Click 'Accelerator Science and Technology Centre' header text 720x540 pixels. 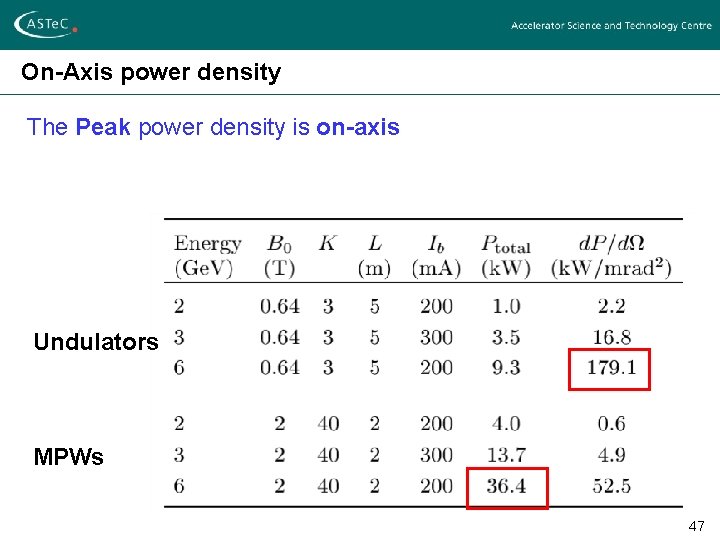tap(611, 26)
